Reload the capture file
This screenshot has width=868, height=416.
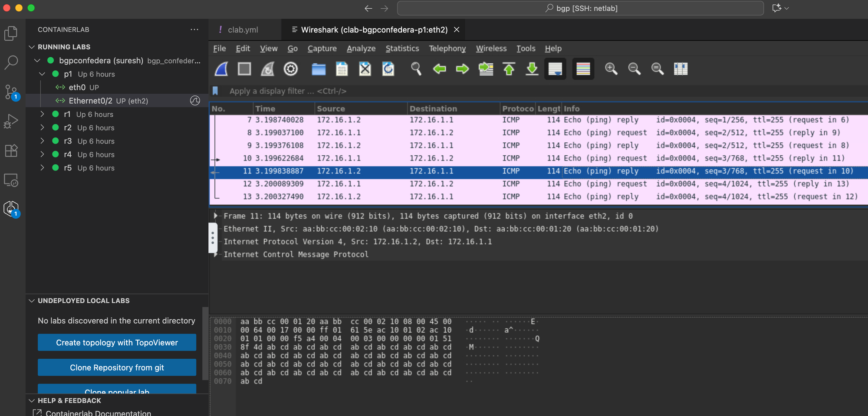tap(388, 69)
